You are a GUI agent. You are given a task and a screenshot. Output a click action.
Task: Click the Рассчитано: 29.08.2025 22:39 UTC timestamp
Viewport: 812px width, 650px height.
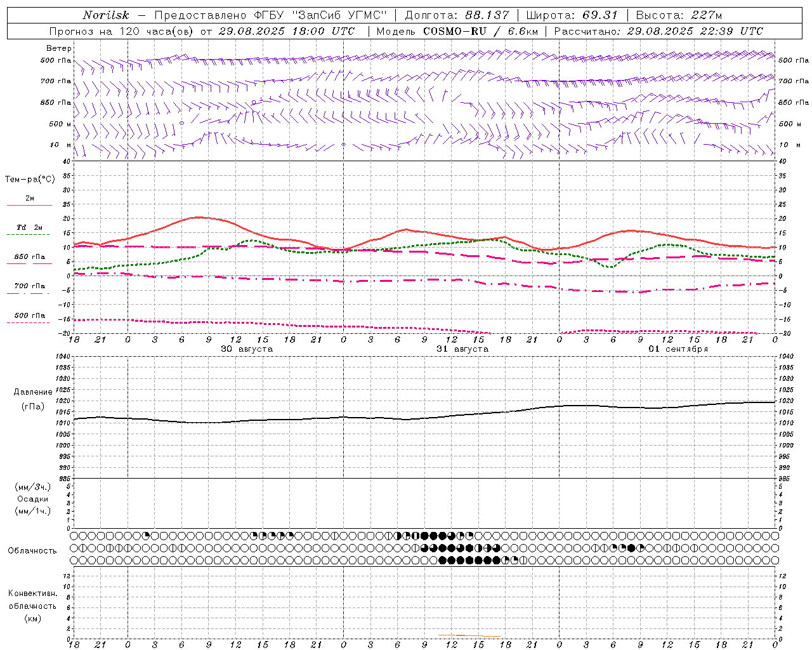(658, 31)
